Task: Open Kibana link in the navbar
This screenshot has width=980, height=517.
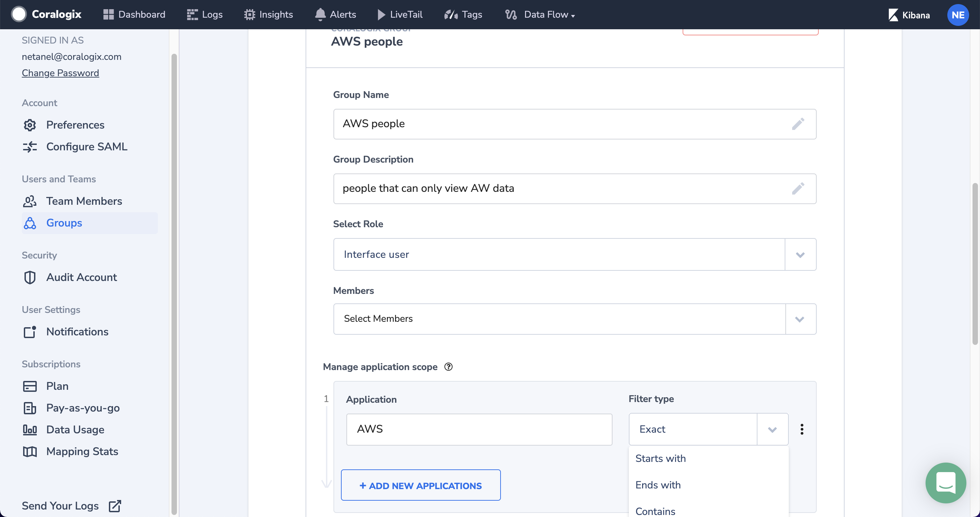Action: pyautogui.click(x=909, y=15)
